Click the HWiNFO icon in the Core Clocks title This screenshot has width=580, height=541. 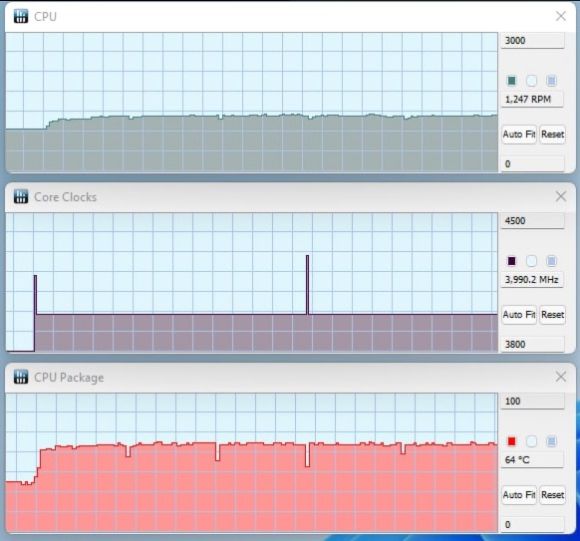coord(21,196)
